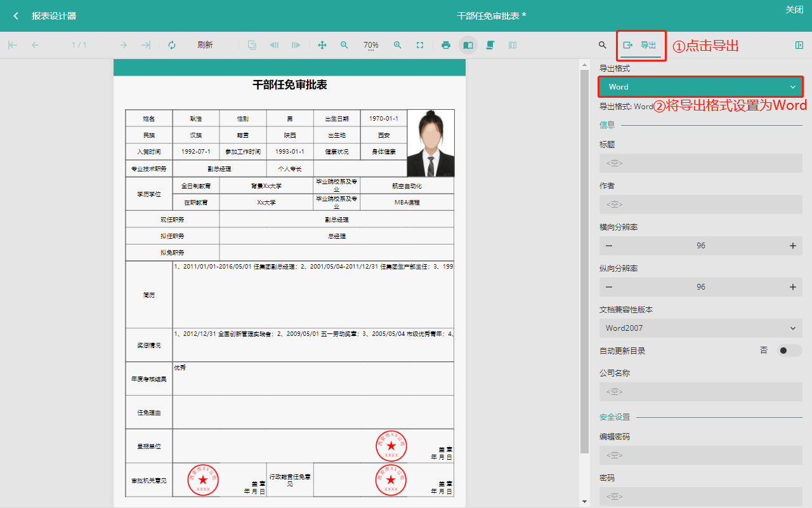Switch to the 导出 tab
The height and width of the screenshot is (508, 812).
coord(641,45)
